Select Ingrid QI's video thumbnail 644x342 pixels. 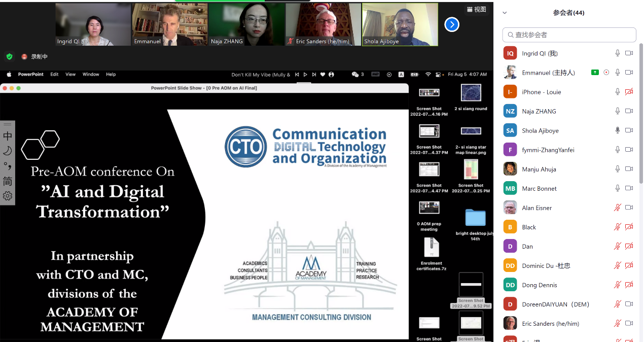pyautogui.click(x=93, y=24)
